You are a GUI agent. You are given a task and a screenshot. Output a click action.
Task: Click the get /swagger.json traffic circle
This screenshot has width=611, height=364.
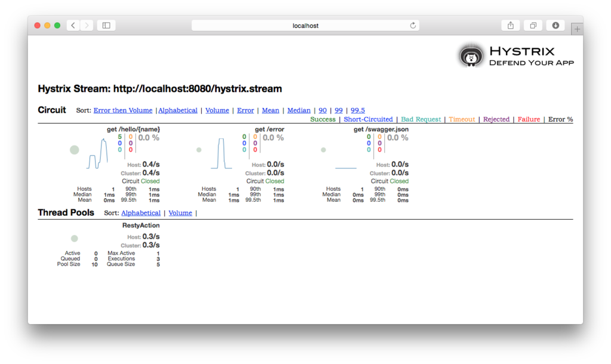point(323,150)
